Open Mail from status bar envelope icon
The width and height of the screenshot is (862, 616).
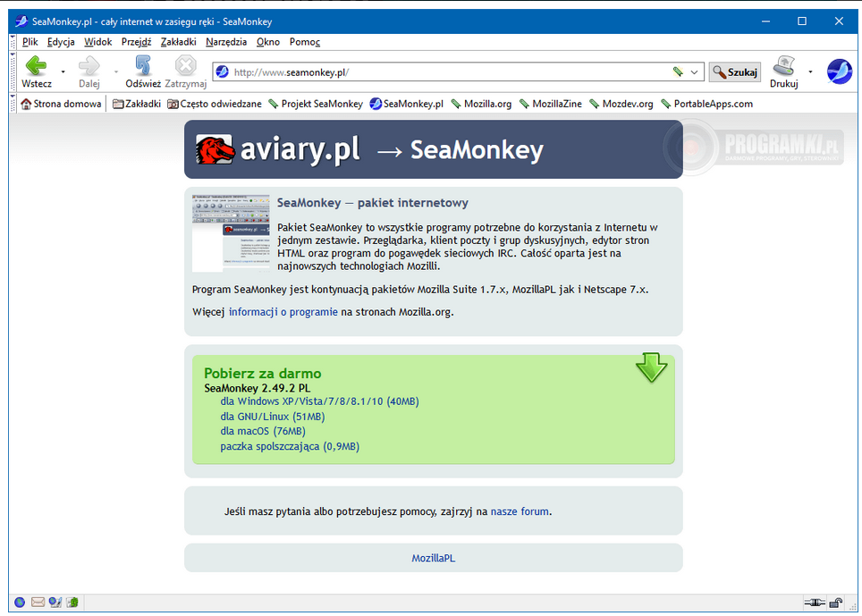38,603
